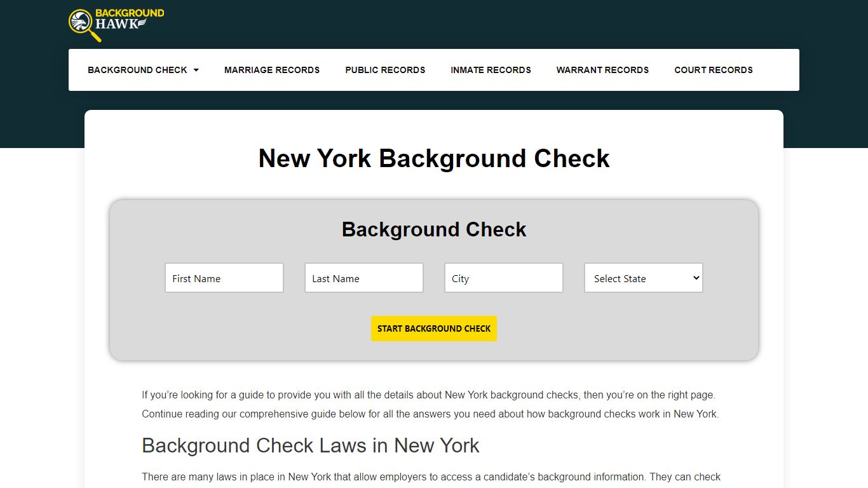Expand the Background Check menu arrow
868x488 pixels.
196,70
